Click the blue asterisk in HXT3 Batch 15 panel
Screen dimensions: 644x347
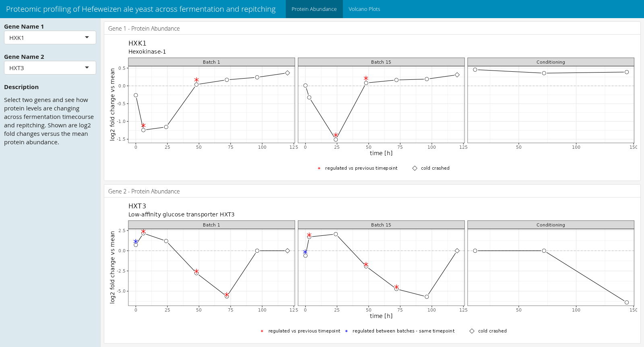[x=305, y=252]
